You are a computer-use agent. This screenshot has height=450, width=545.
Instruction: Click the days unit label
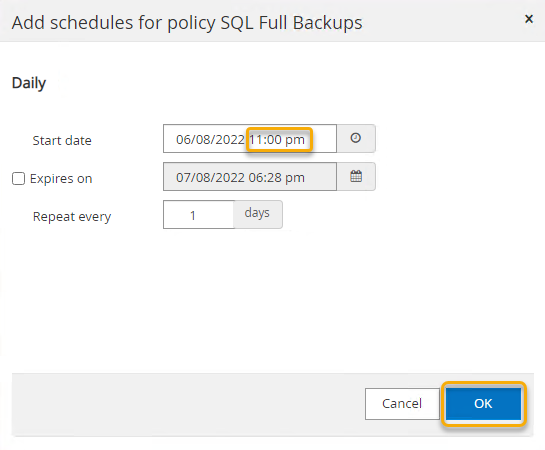258,213
